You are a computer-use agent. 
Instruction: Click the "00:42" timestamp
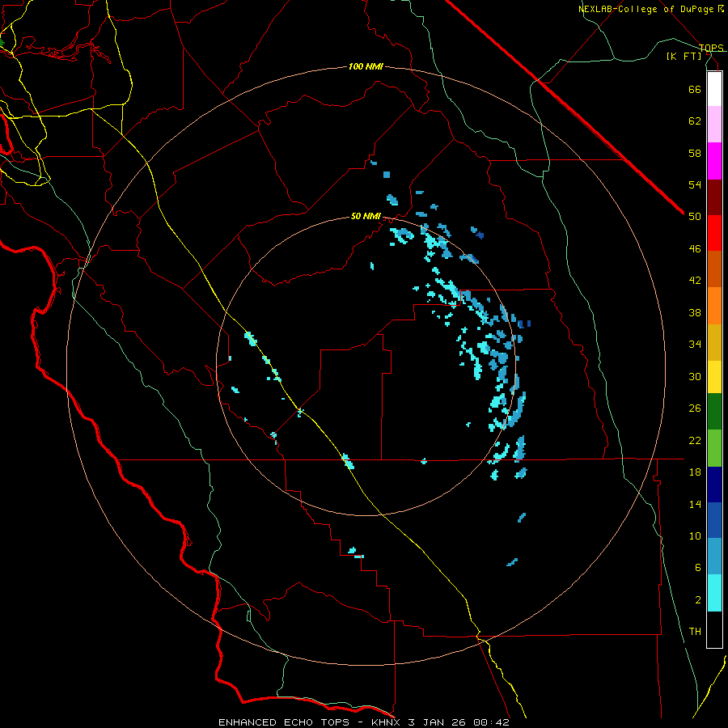[491, 722]
